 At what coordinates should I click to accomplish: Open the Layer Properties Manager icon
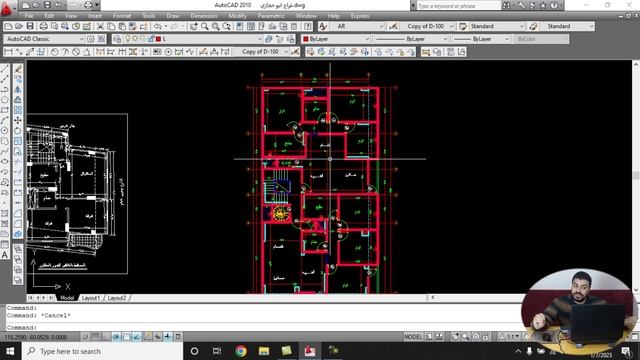coord(117,39)
